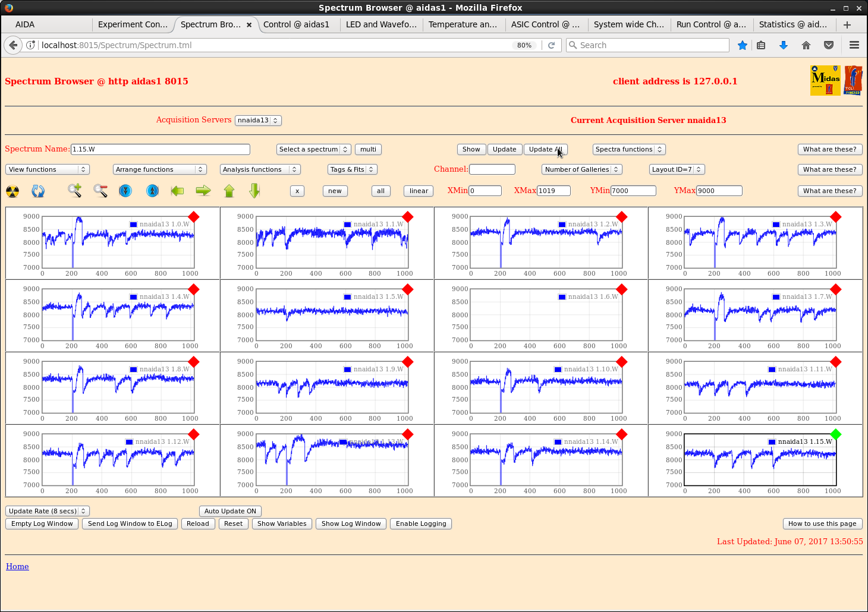Image resolution: width=868 pixels, height=612 pixels.
Task: Toggle the linear scale button
Action: pyautogui.click(x=419, y=191)
